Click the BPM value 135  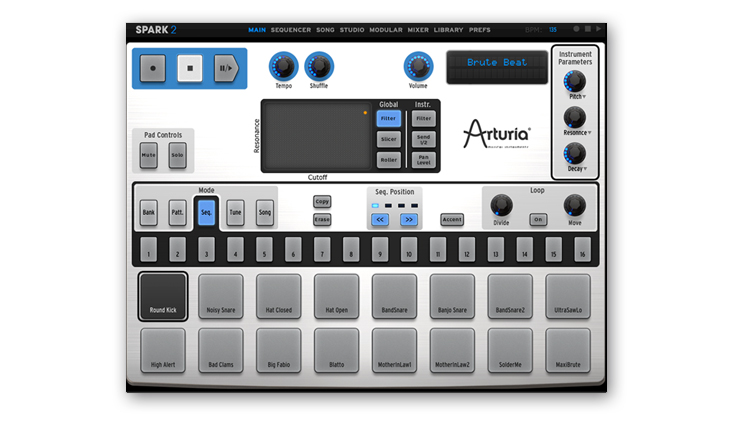(553, 30)
